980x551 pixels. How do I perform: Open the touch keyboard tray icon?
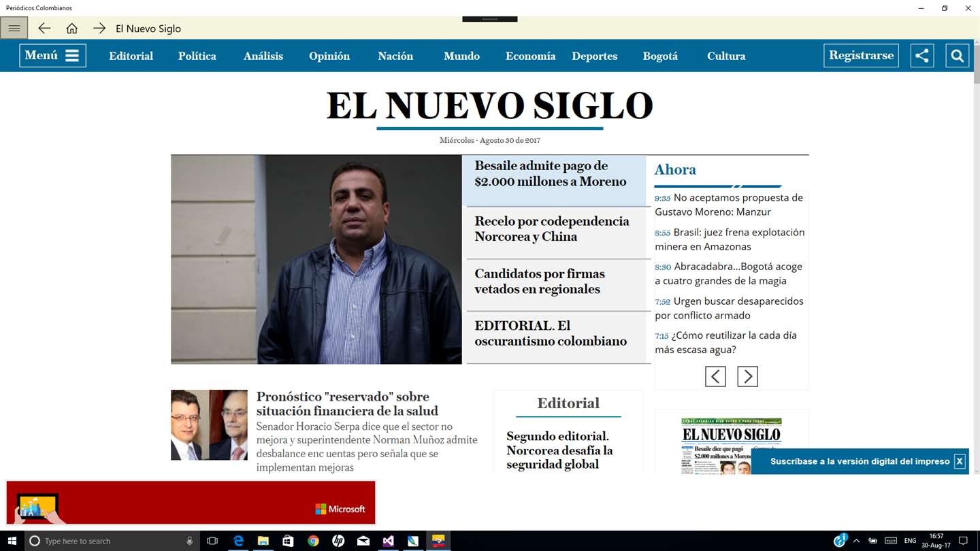[891, 541]
